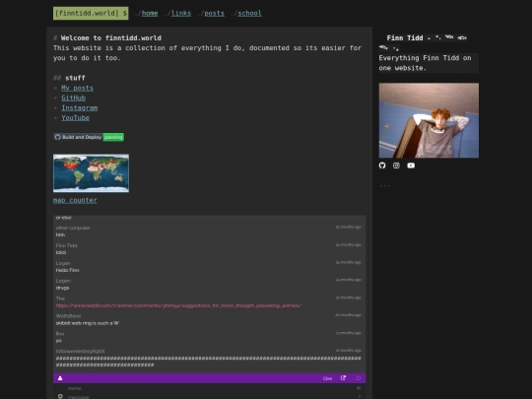Viewport: 532px width, 399px height.
Task: Follow the YouTube link under stuff
Action: tap(75, 118)
